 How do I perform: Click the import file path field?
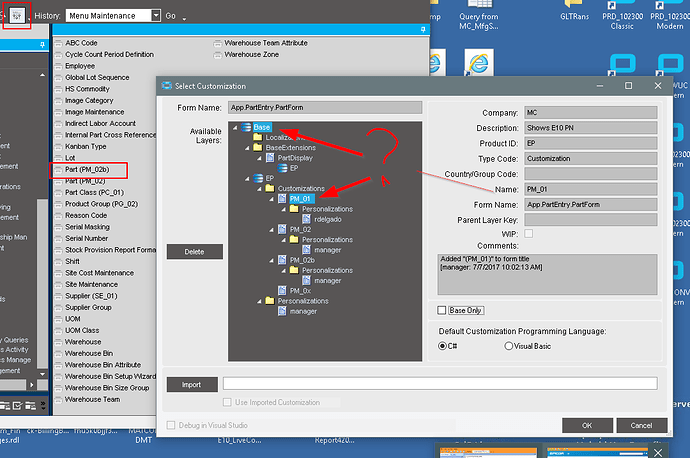[440, 383]
